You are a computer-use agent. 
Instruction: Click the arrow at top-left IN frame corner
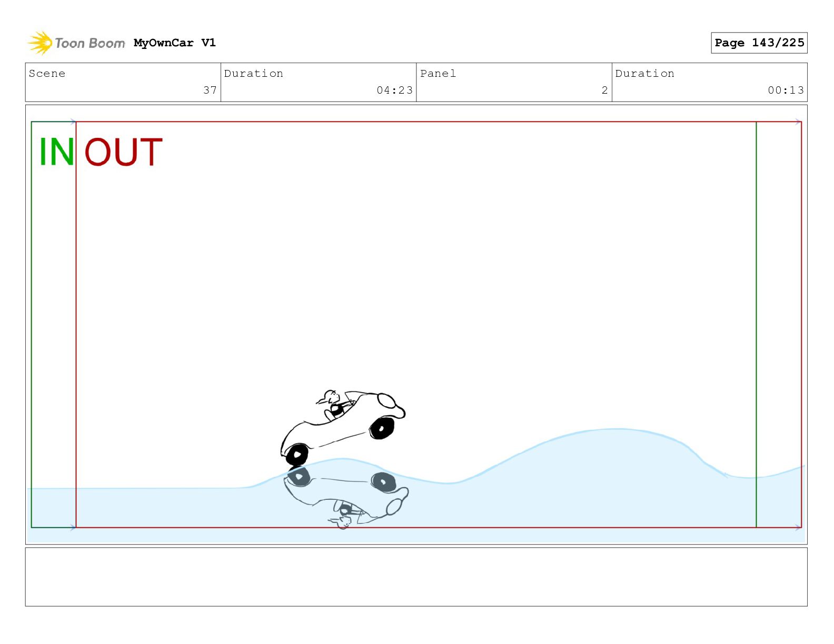pos(73,122)
